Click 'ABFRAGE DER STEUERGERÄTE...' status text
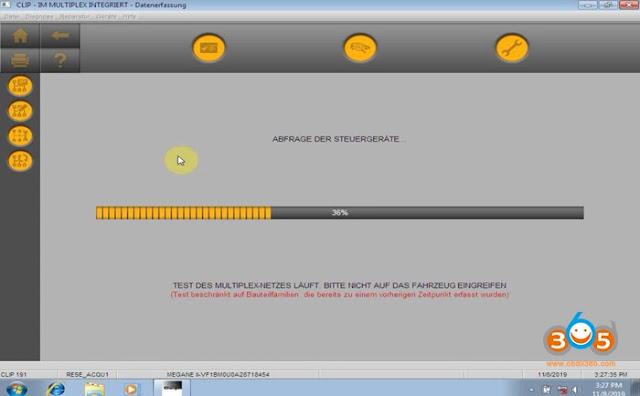This screenshot has width=640, height=396. [x=339, y=139]
